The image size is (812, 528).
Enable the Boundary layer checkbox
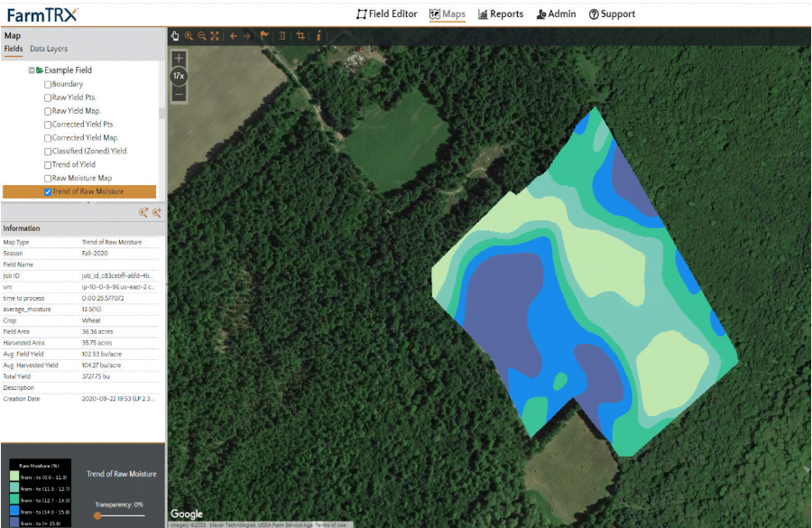48,85
